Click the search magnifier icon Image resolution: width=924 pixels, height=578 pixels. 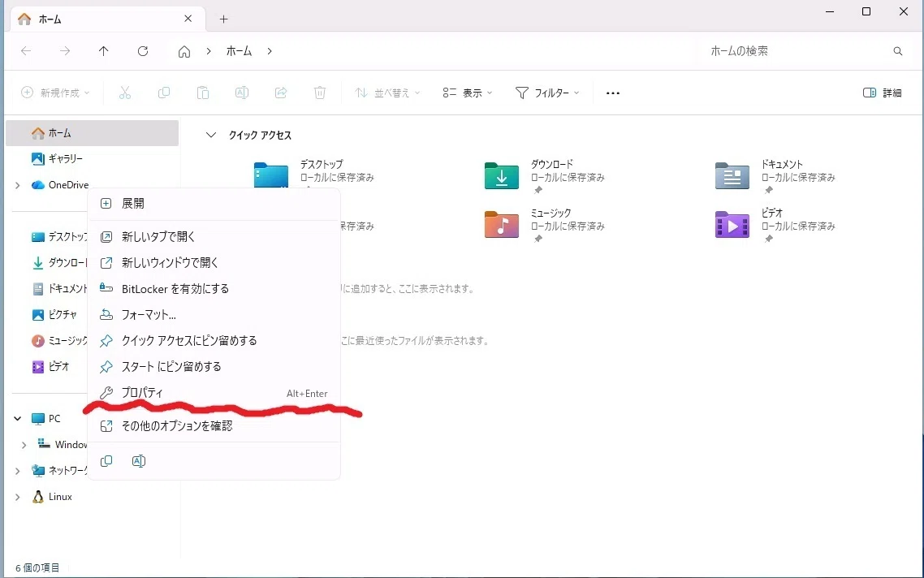point(897,51)
